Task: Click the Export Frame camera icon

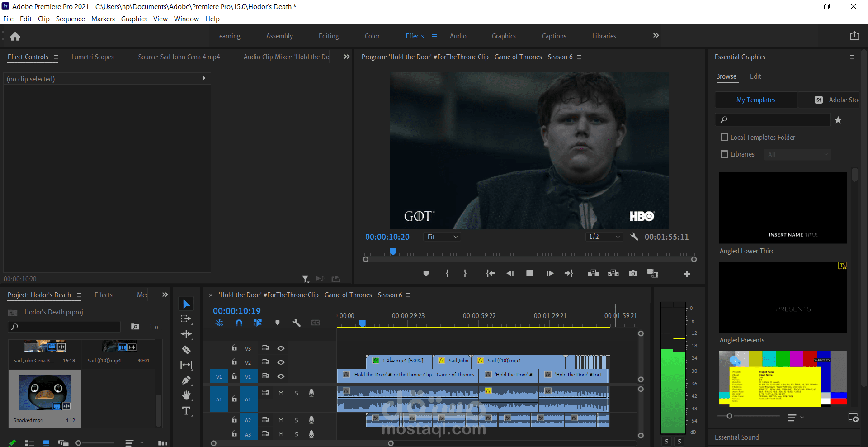Action: (633, 273)
